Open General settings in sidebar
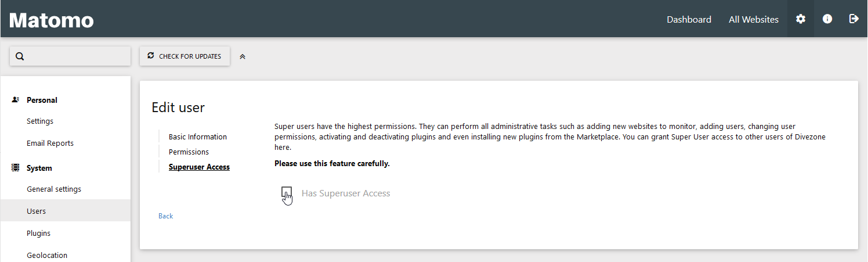868x262 pixels. click(54, 189)
